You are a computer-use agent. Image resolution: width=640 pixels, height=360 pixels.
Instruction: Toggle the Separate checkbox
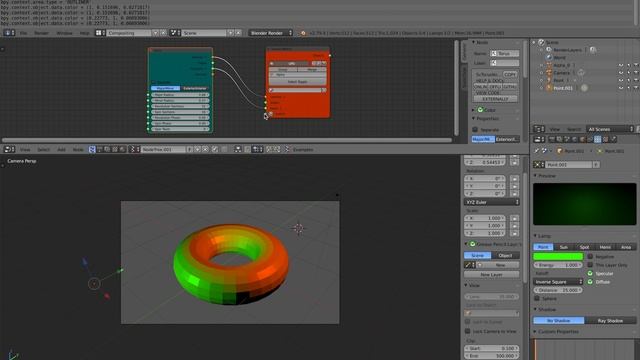tap(475, 129)
